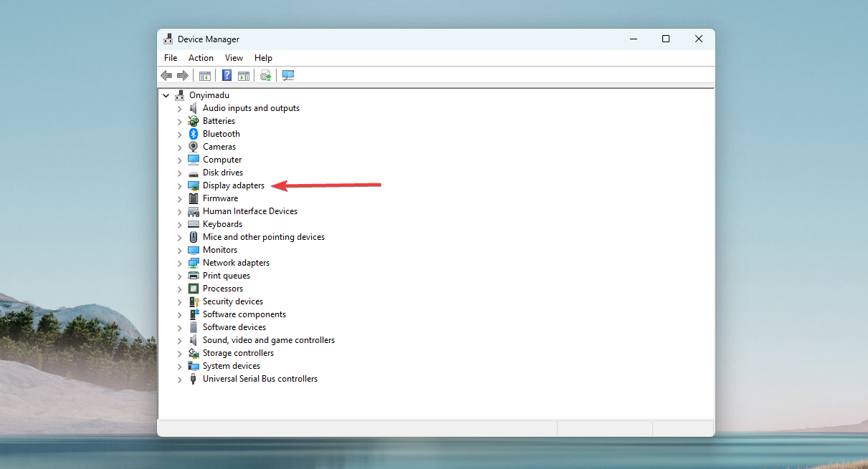The height and width of the screenshot is (469, 868).
Task: Expand the Processors category
Action: point(179,289)
